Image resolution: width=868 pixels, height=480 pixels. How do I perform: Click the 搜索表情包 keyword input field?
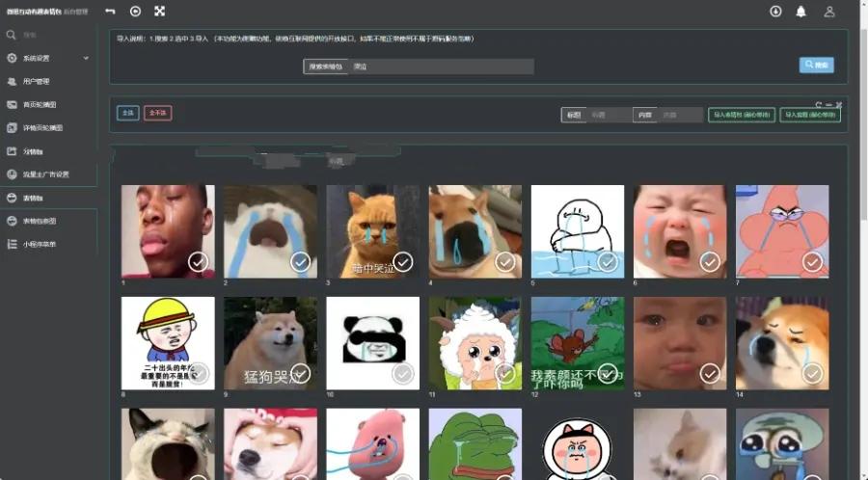441,67
